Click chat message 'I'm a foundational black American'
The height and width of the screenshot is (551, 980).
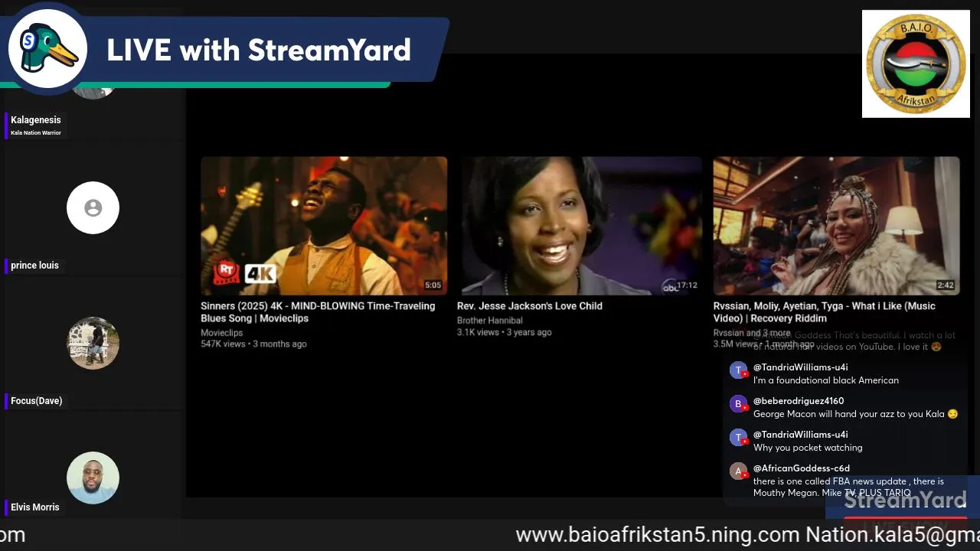pos(826,380)
